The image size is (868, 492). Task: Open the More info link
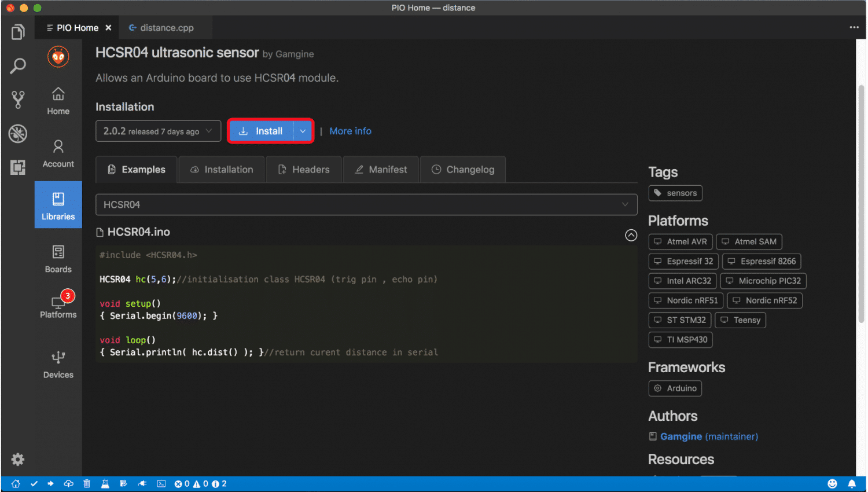pos(350,131)
